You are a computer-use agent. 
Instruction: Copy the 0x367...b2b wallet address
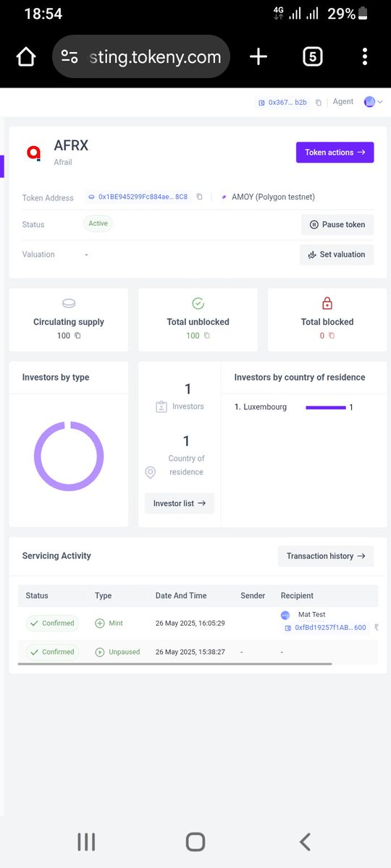click(x=319, y=103)
